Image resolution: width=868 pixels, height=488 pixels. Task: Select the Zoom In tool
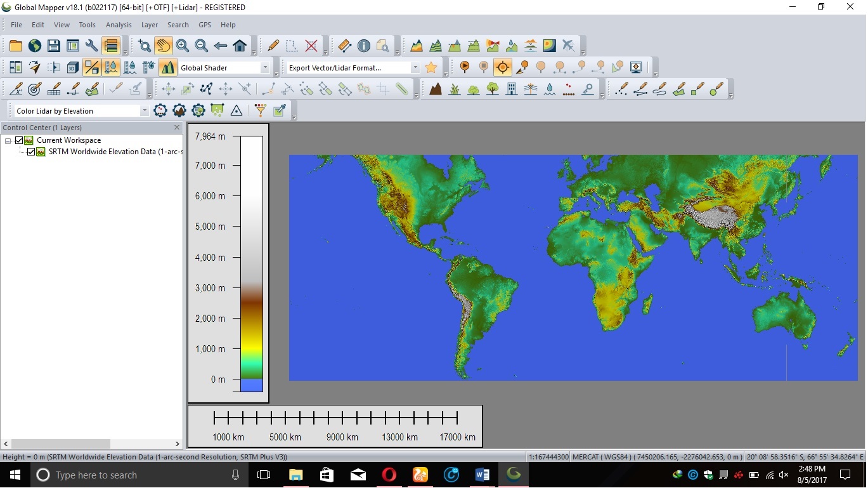click(x=183, y=46)
